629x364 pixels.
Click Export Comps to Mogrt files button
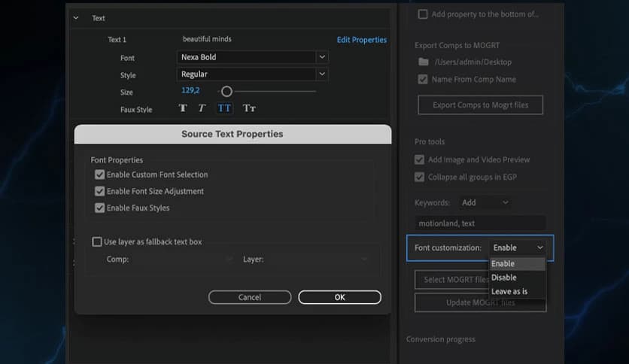coord(481,105)
